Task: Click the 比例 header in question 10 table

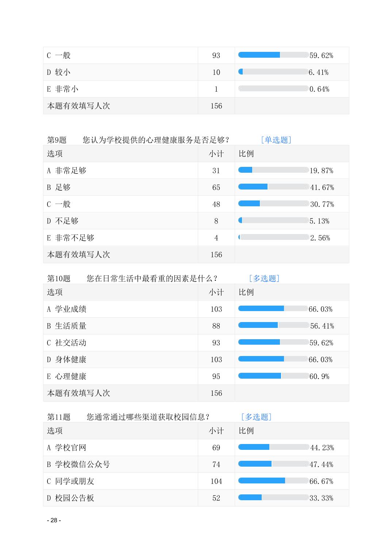Action: pyautogui.click(x=246, y=292)
